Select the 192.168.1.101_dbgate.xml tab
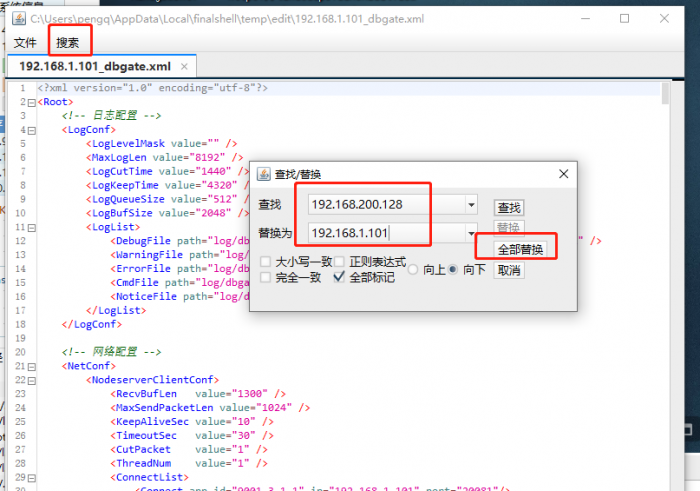This screenshot has width=700, height=491. click(x=95, y=67)
